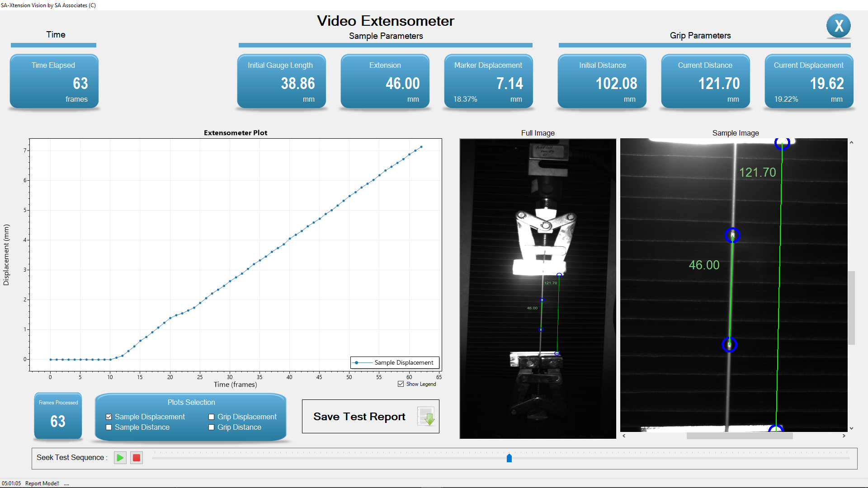Click Sample Image scroll right arrow

[x=844, y=436]
